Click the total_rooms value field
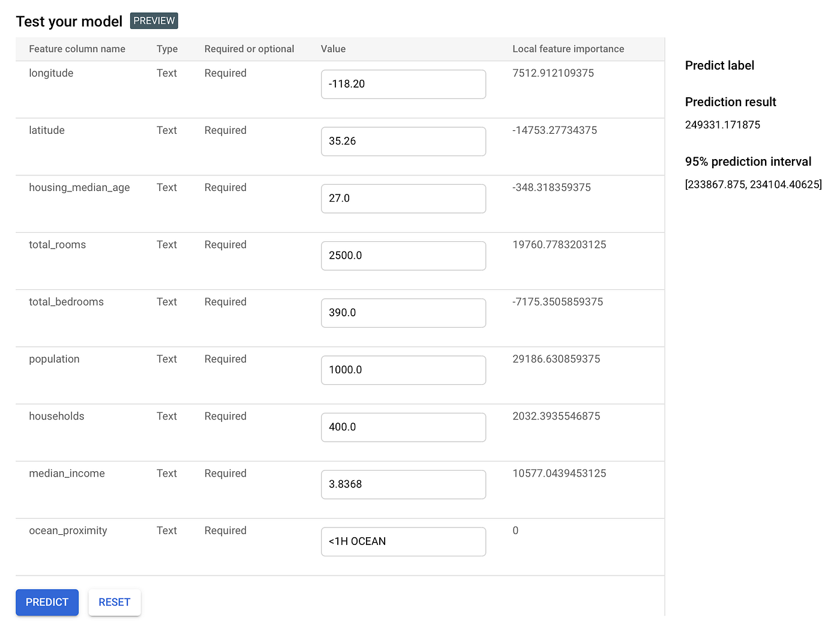 [403, 255]
